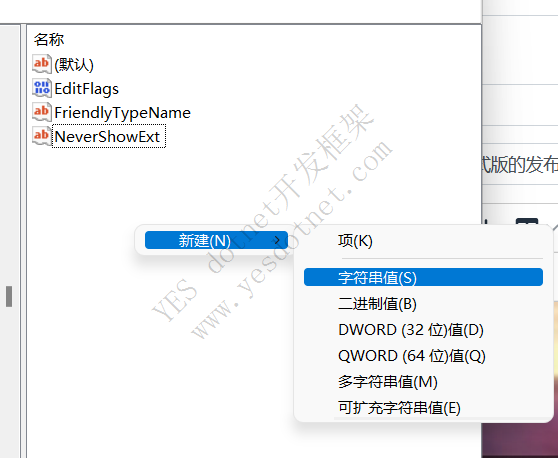This screenshot has height=458, width=558.
Task: Choose 项(K) from the submenu
Action: click(x=355, y=241)
